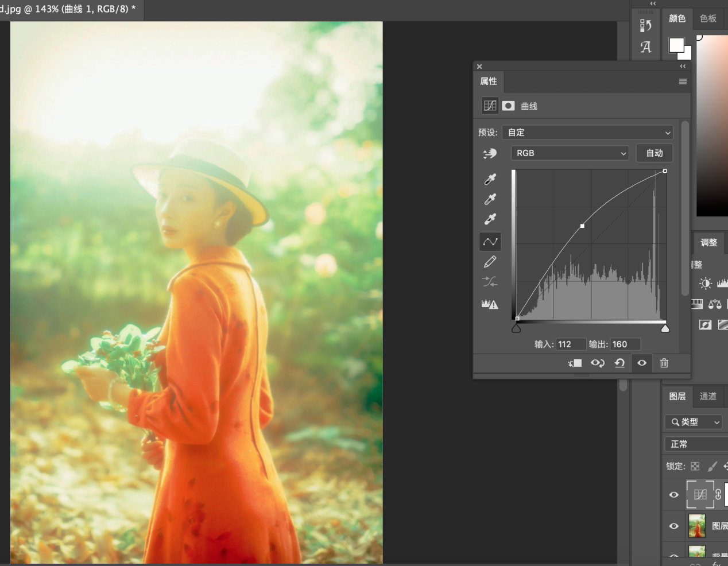The width and height of the screenshot is (728, 566).
Task: Click the midpoint control point on the curve
Action: (x=582, y=226)
